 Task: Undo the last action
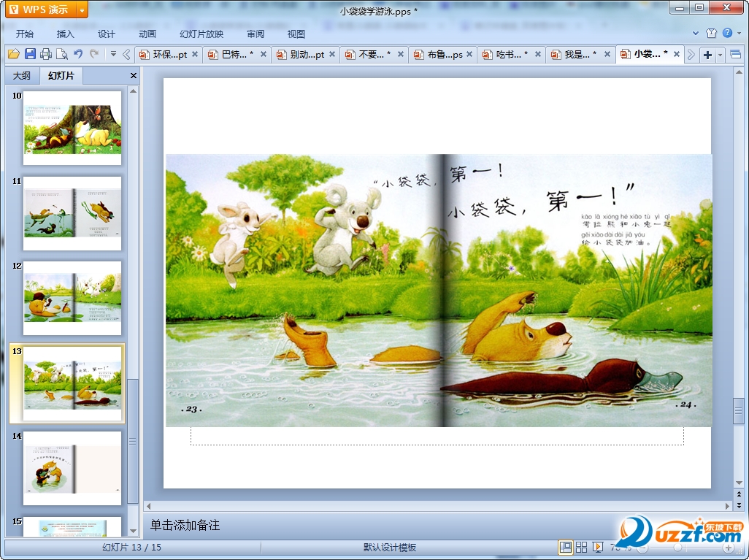coord(78,54)
